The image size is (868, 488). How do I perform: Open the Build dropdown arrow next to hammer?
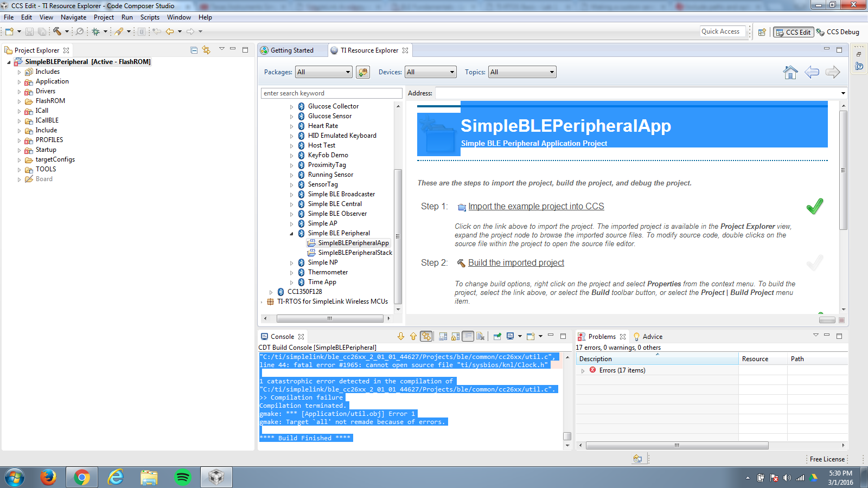(x=67, y=31)
